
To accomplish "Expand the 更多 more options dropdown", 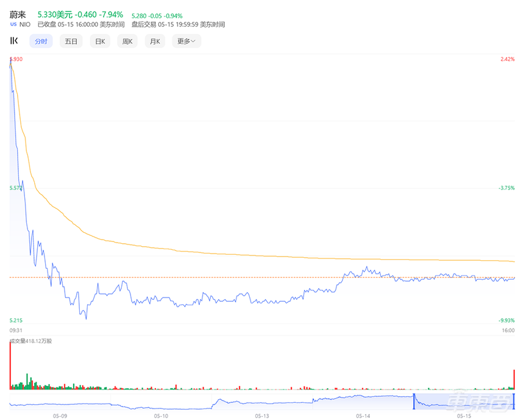I will click(x=186, y=41).
